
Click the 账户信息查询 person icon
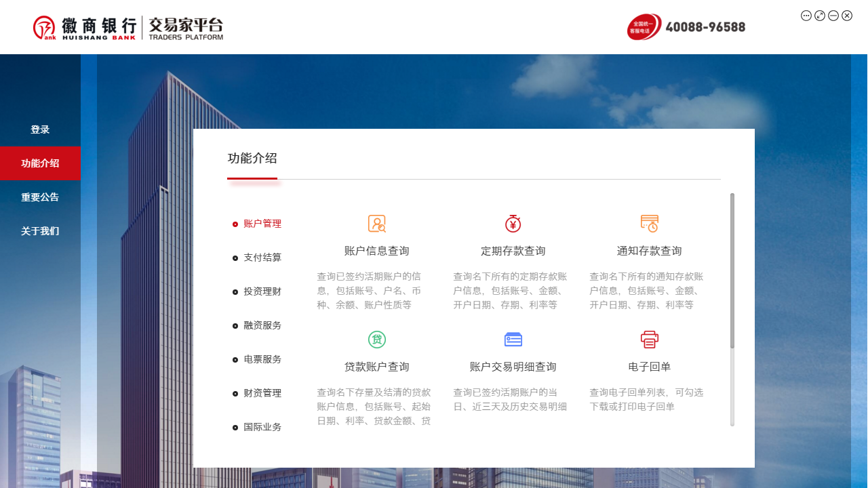[x=377, y=224]
